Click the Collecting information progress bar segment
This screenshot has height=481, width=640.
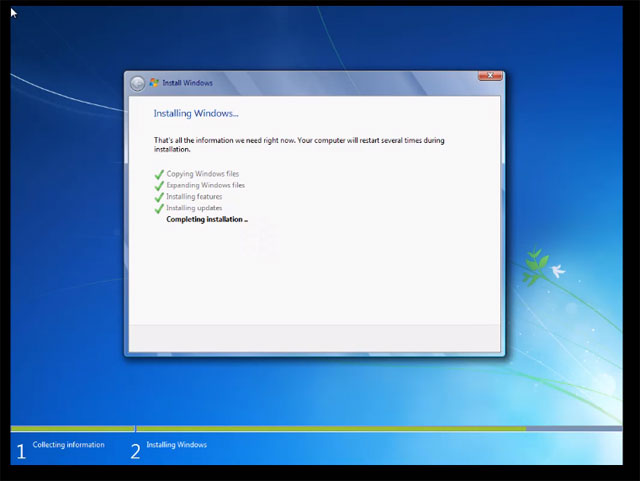(73, 429)
